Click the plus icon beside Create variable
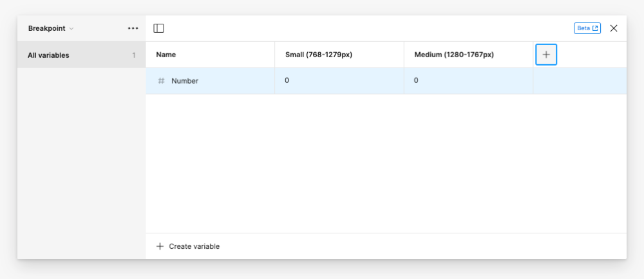The image size is (644, 279). pos(160,246)
